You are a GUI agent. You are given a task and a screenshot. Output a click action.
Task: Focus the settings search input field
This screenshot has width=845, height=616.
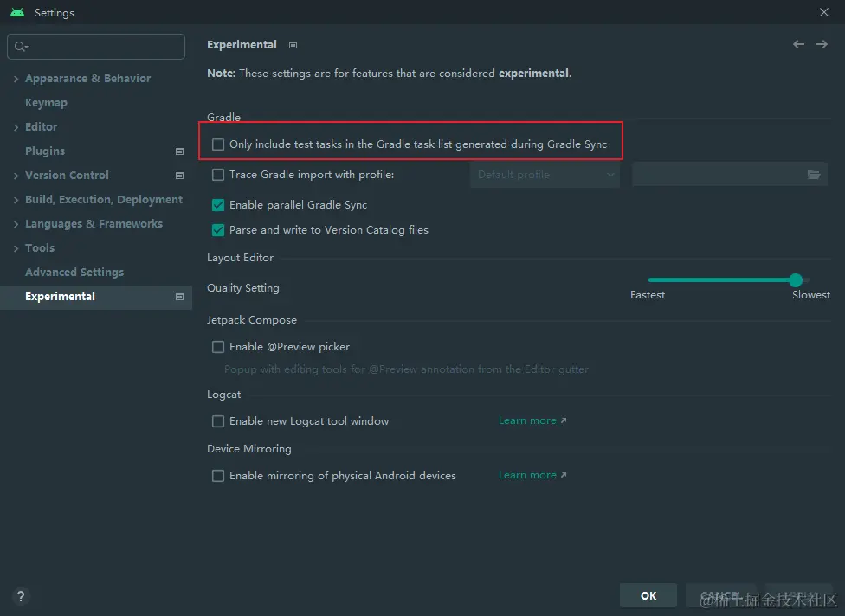click(x=104, y=47)
